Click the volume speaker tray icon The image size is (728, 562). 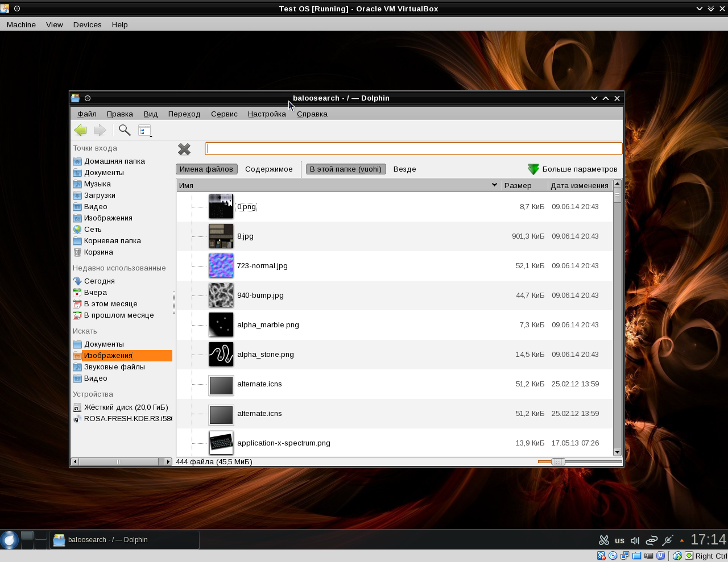(x=635, y=540)
